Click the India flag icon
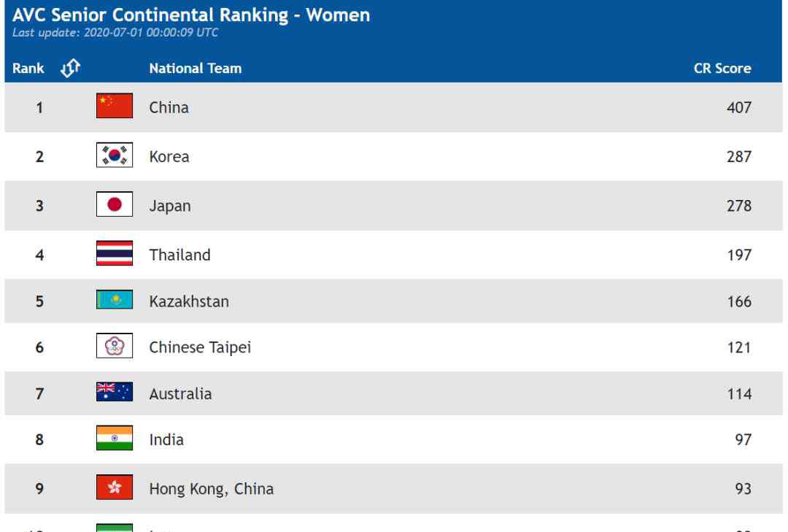This screenshot has width=788, height=532. tap(115, 438)
